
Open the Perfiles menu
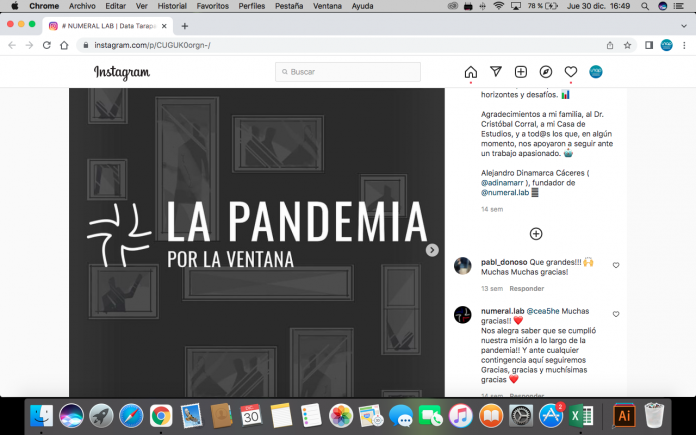coord(252,6)
